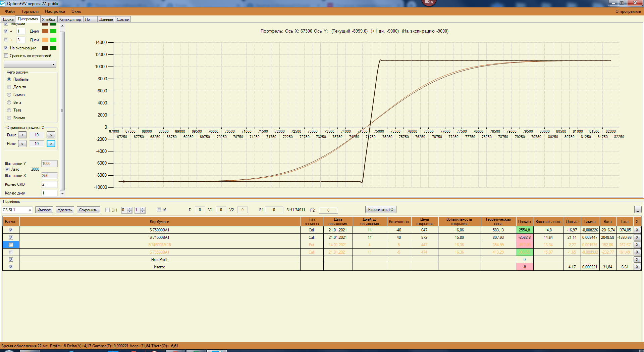The width and height of the screenshot is (644, 352).
Task: Toggle the На экспирацию curve checkbox
Action: 6,48
